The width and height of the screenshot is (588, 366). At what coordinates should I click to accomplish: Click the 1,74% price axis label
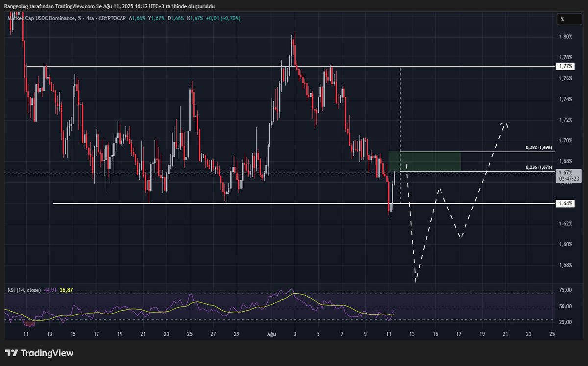(565, 99)
